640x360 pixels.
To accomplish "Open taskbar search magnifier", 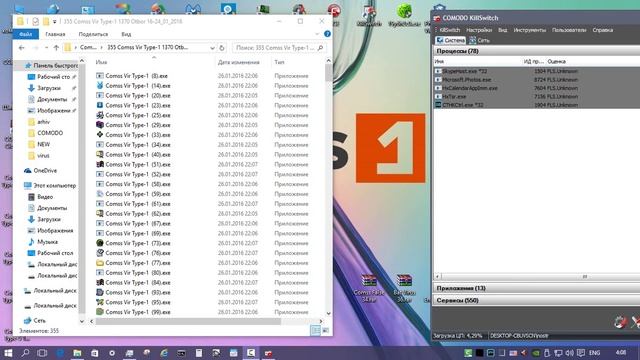I will pos(25,353).
